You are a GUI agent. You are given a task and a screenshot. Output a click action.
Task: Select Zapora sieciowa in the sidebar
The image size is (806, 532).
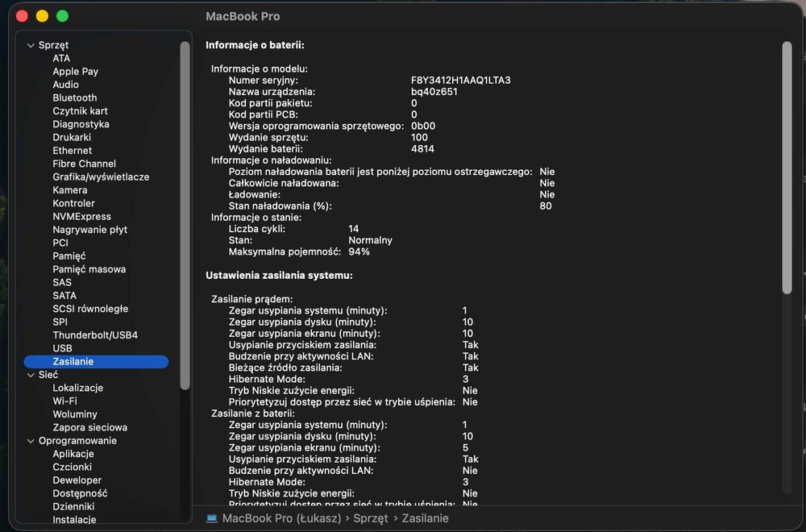[x=89, y=428]
